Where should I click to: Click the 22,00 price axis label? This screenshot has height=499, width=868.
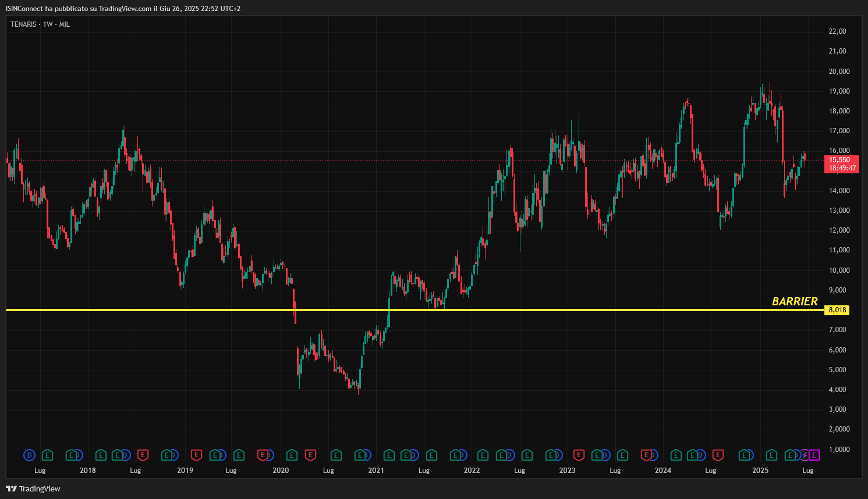tap(838, 31)
